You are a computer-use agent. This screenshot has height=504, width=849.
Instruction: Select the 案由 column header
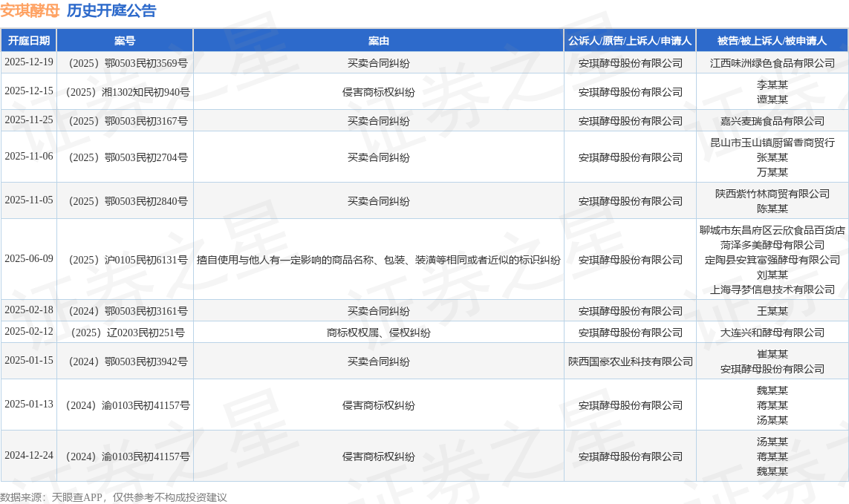pyautogui.click(x=379, y=41)
